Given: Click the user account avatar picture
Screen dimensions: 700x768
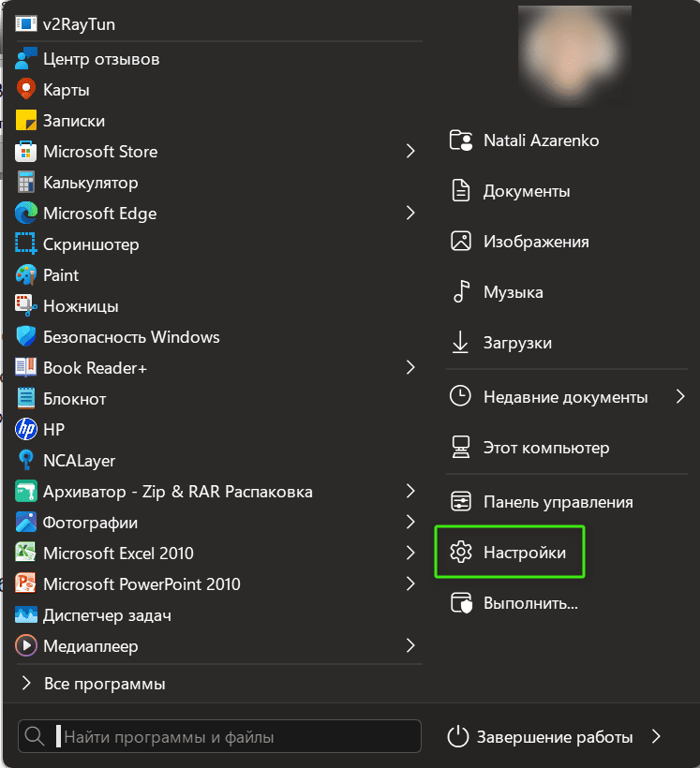Looking at the screenshot, I should [x=574, y=57].
